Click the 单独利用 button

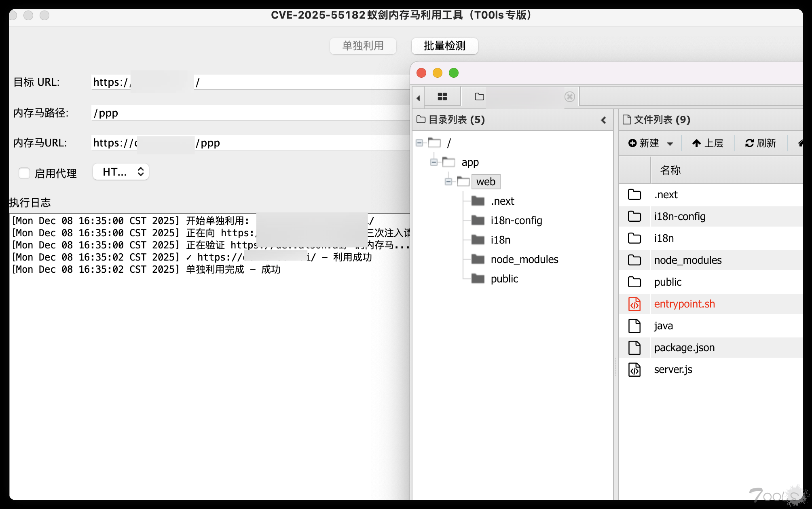coord(363,46)
